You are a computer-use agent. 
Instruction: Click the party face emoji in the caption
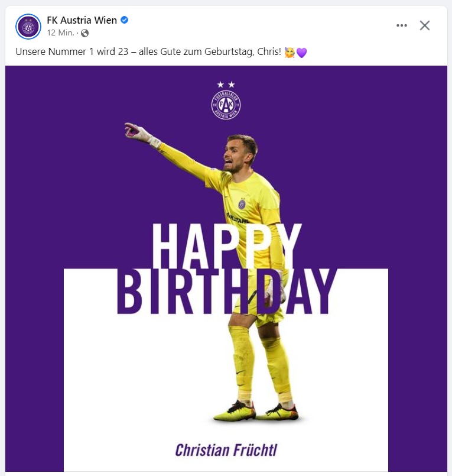[x=290, y=52]
